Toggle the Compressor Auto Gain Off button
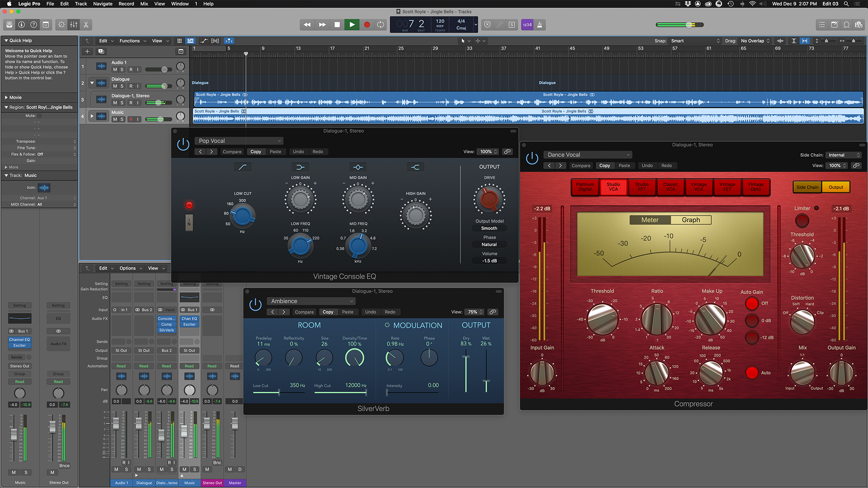Image resolution: width=868 pixels, height=488 pixels. pos(752,304)
